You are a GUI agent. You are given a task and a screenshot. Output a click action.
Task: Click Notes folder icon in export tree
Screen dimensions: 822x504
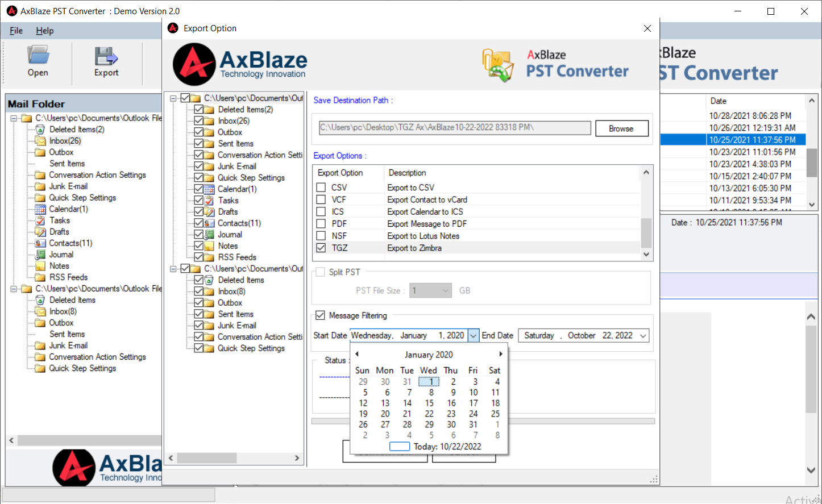[x=209, y=246]
